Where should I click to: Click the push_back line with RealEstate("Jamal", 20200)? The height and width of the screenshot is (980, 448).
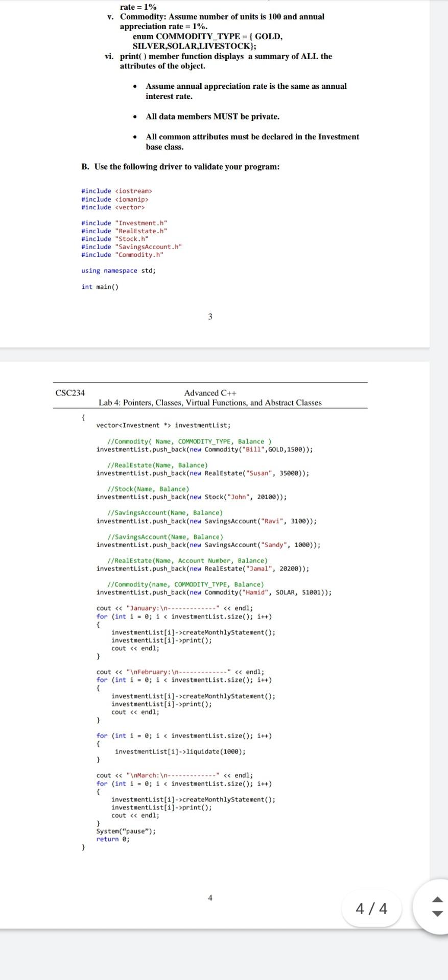tap(203, 569)
